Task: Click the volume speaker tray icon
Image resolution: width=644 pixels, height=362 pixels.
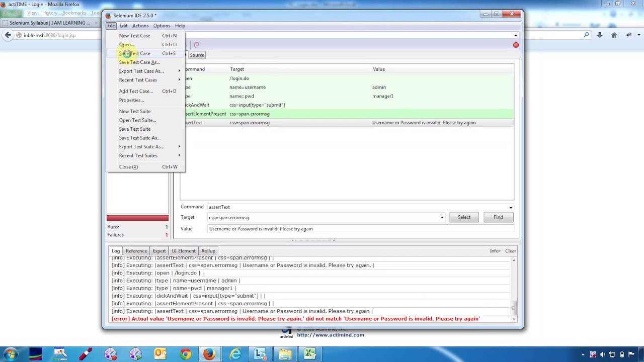Action: click(602, 354)
